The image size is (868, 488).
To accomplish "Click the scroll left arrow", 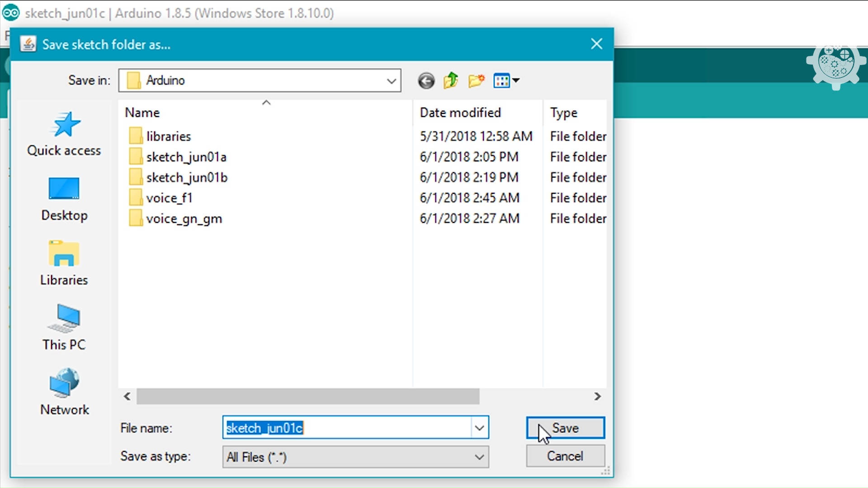I will point(127,396).
